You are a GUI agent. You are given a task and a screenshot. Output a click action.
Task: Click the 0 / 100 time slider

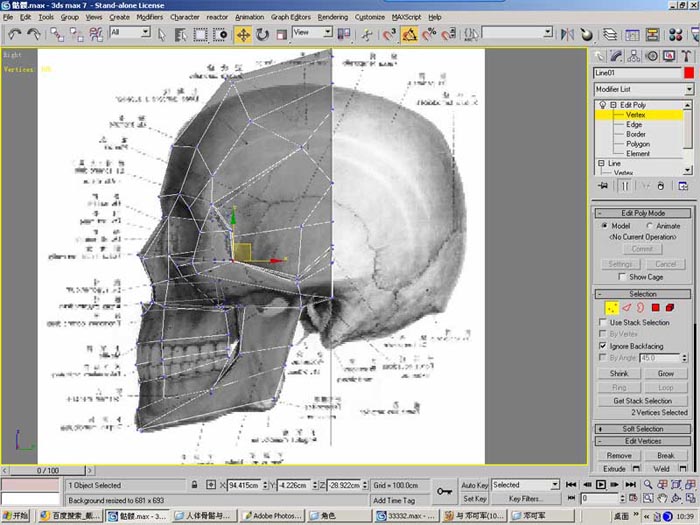point(48,471)
